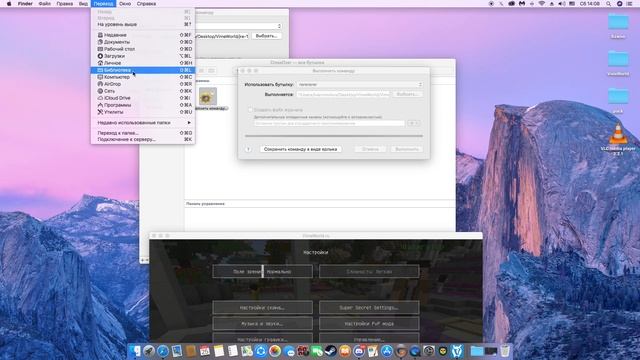Open Spotlight search in menu bar
The width and height of the screenshot is (640, 360).
608,4
